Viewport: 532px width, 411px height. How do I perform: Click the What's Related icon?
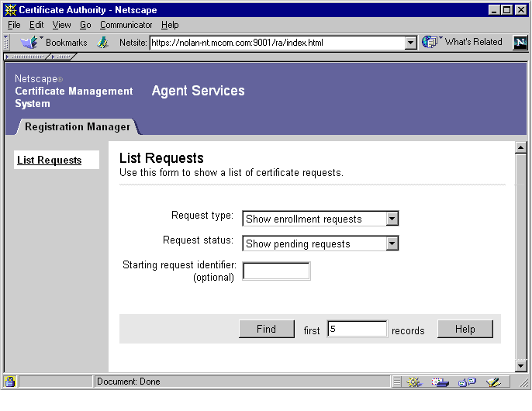(430, 42)
